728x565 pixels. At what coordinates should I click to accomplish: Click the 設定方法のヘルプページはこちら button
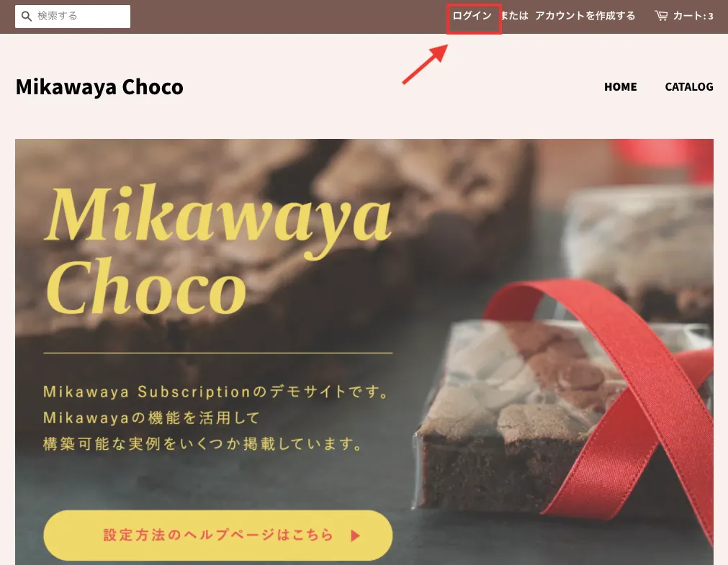217,535
